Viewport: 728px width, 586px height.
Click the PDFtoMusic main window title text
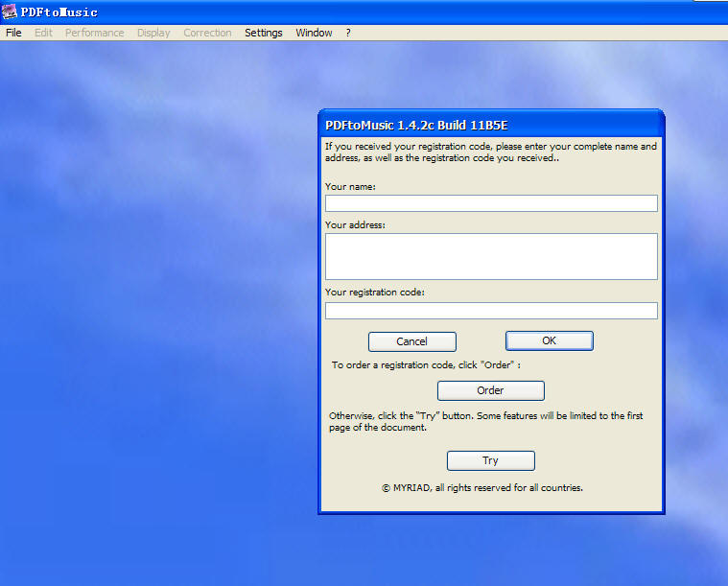click(59, 12)
